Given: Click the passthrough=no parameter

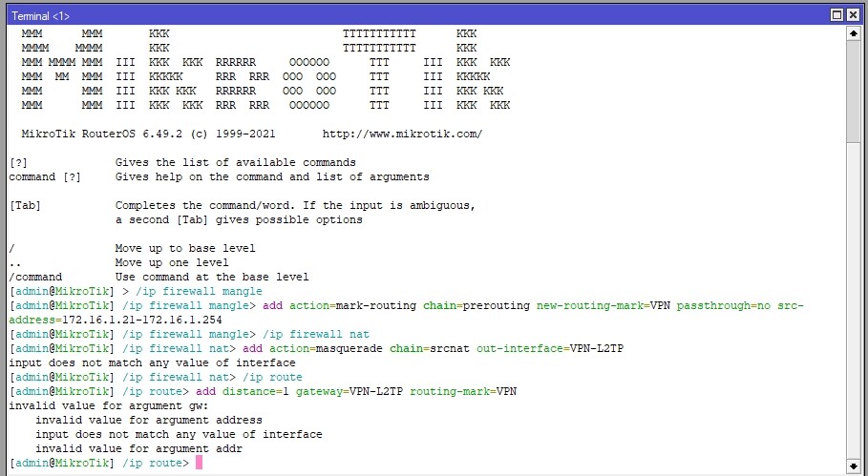Looking at the screenshot, I should click(x=724, y=305).
